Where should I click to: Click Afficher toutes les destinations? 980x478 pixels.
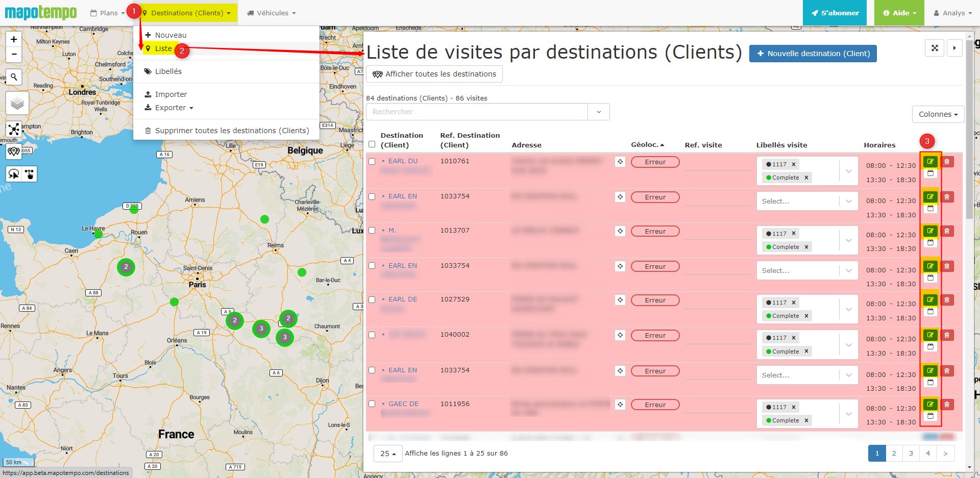point(434,74)
